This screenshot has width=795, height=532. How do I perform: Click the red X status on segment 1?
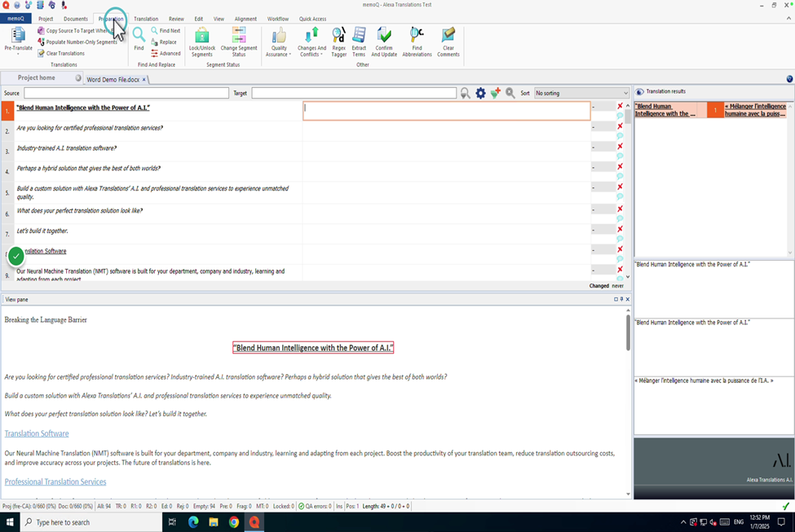pyautogui.click(x=620, y=106)
